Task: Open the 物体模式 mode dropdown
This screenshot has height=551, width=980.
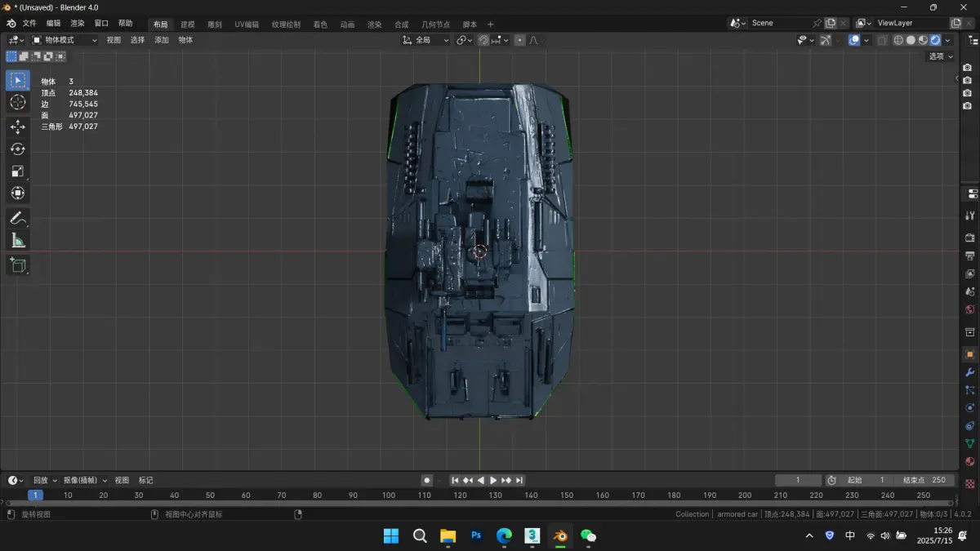Action: pos(65,40)
